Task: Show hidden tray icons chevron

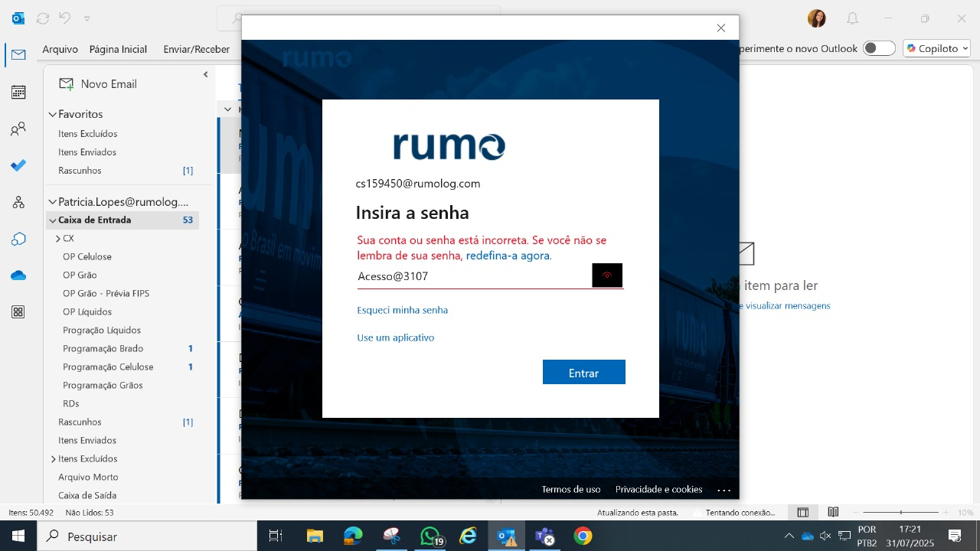Action: point(789,536)
